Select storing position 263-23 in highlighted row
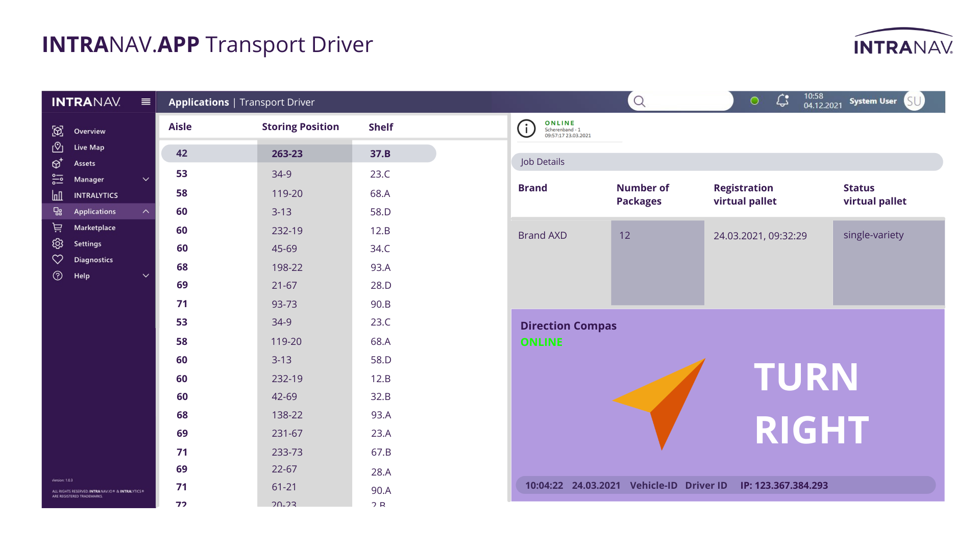The width and height of the screenshot is (980, 551). 287,154
